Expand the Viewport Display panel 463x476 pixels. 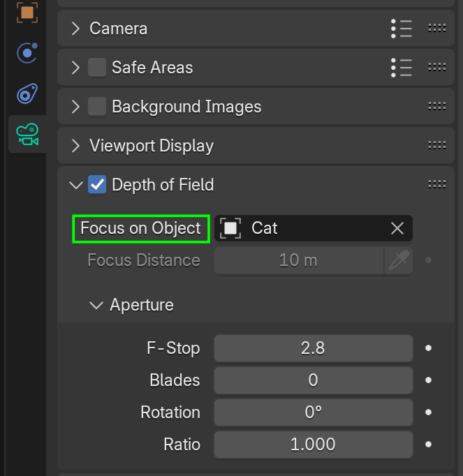pos(75,146)
